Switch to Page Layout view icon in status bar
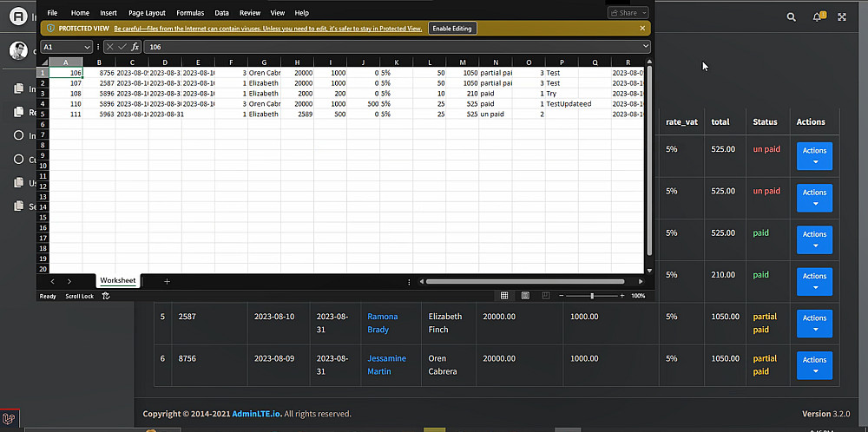This screenshot has width=868, height=432. pyautogui.click(x=525, y=296)
